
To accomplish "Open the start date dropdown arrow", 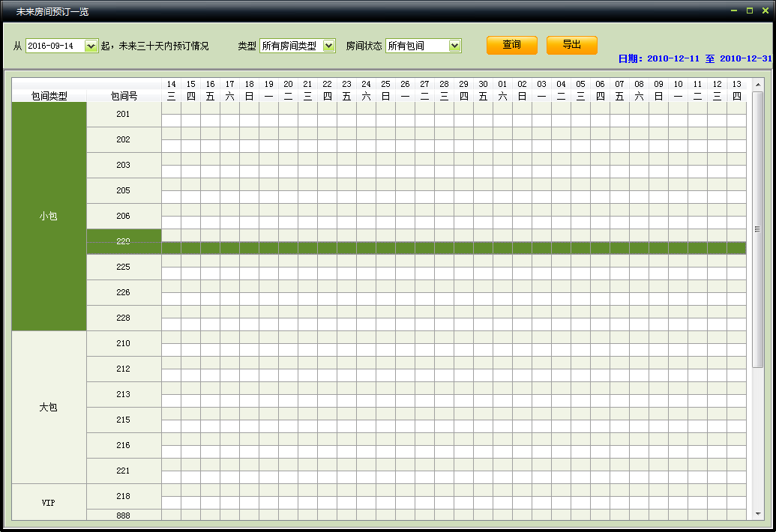I will (91, 46).
